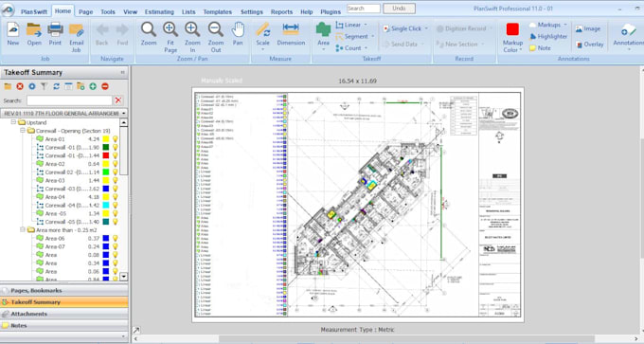Toggle visibility bulb for Area-02

pyautogui.click(x=116, y=164)
